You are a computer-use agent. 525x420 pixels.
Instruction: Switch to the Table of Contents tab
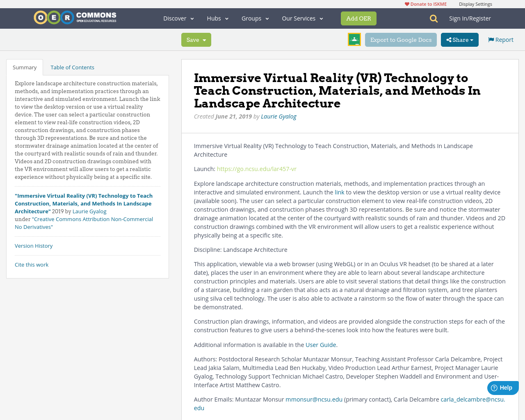(72, 67)
